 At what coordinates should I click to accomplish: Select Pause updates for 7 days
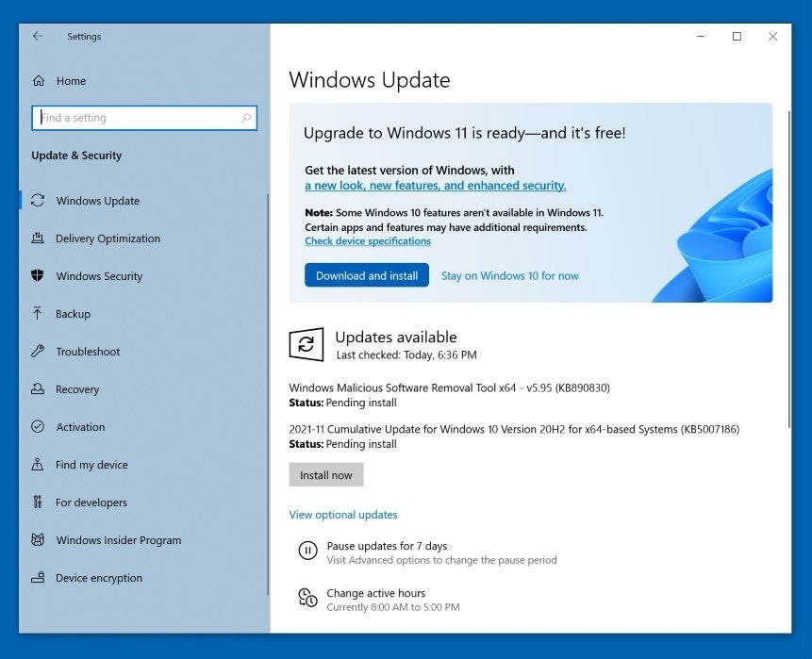387,546
